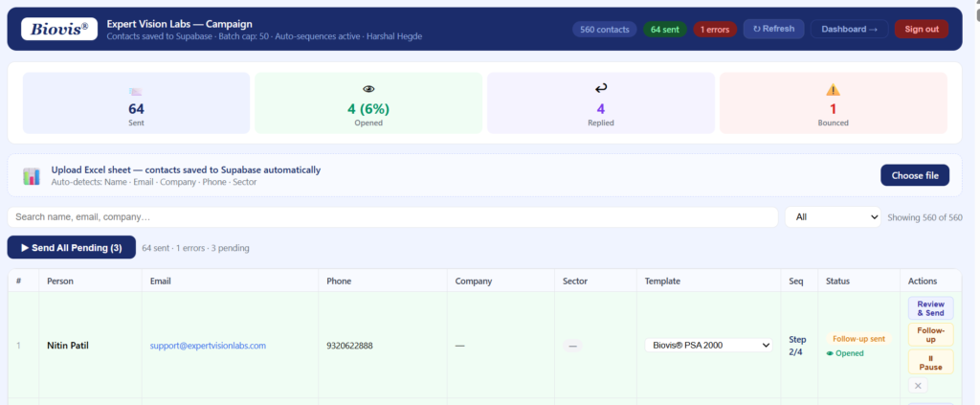Pause the sequence for Nitin Patil
The width and height of the screenshot is (980, 405).
[930, 362]
